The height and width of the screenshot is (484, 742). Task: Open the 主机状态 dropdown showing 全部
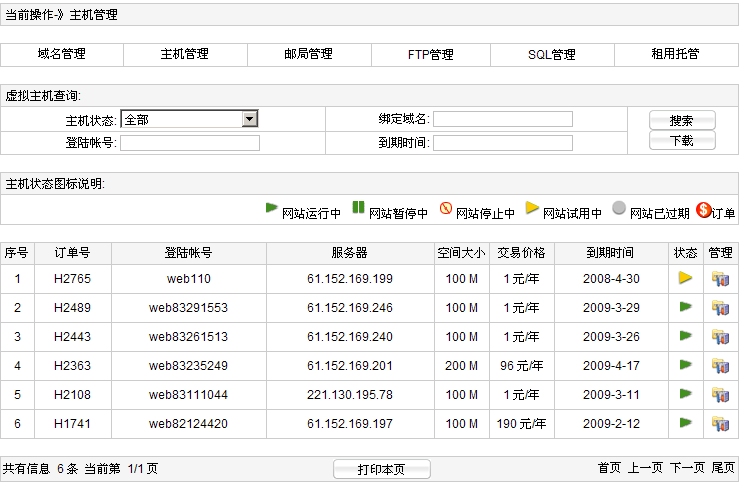coord(190,119)
